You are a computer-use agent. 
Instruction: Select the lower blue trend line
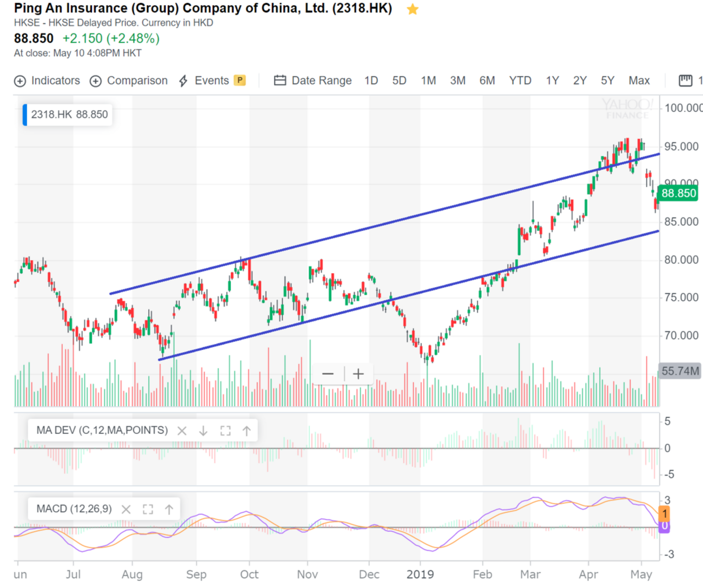coord(409,295)
